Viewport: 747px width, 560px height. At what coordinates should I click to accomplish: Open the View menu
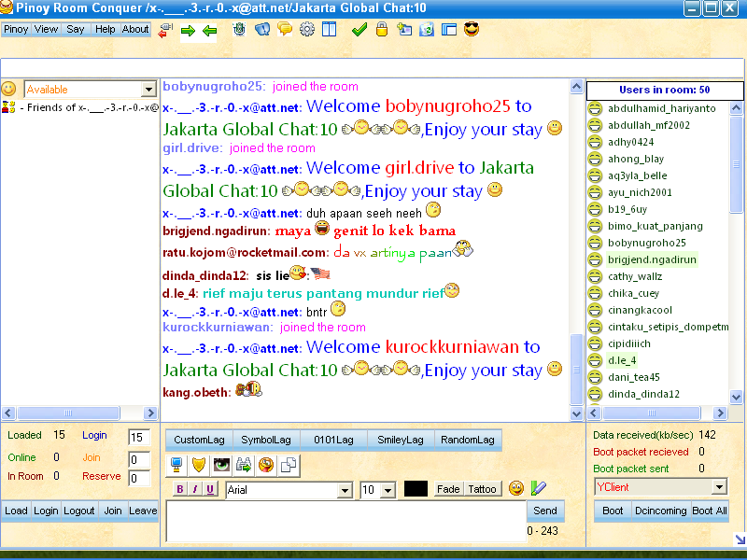click(46, 29)
